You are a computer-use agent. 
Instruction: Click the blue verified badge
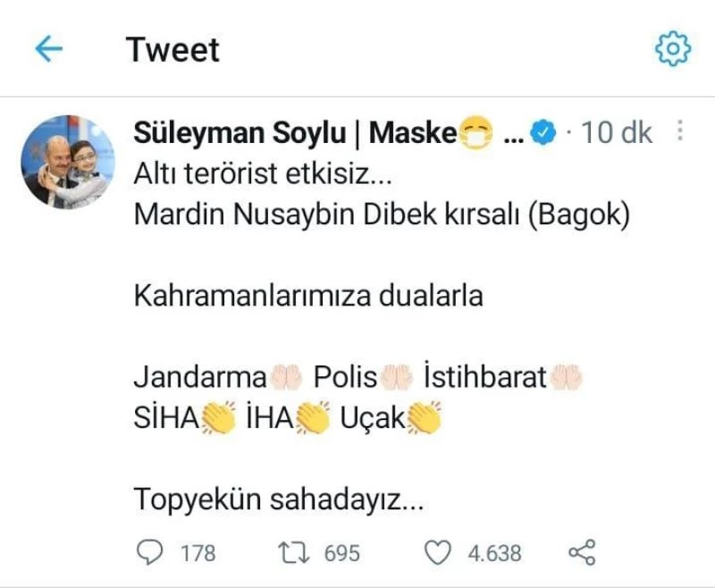[x=543, y=134]
